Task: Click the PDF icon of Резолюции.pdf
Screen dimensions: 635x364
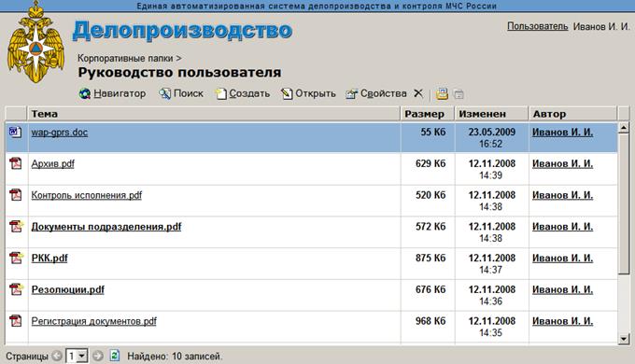Action: point(16,289)
